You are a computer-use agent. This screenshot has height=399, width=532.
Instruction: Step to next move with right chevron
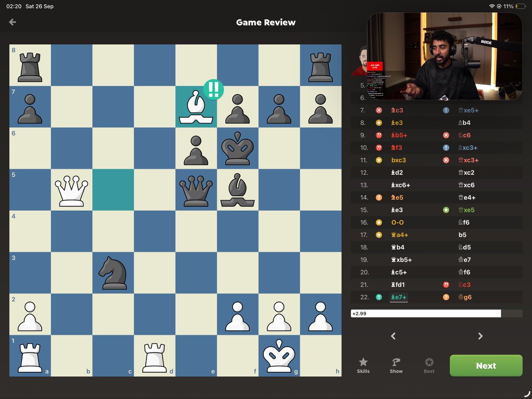click(480, 336)
